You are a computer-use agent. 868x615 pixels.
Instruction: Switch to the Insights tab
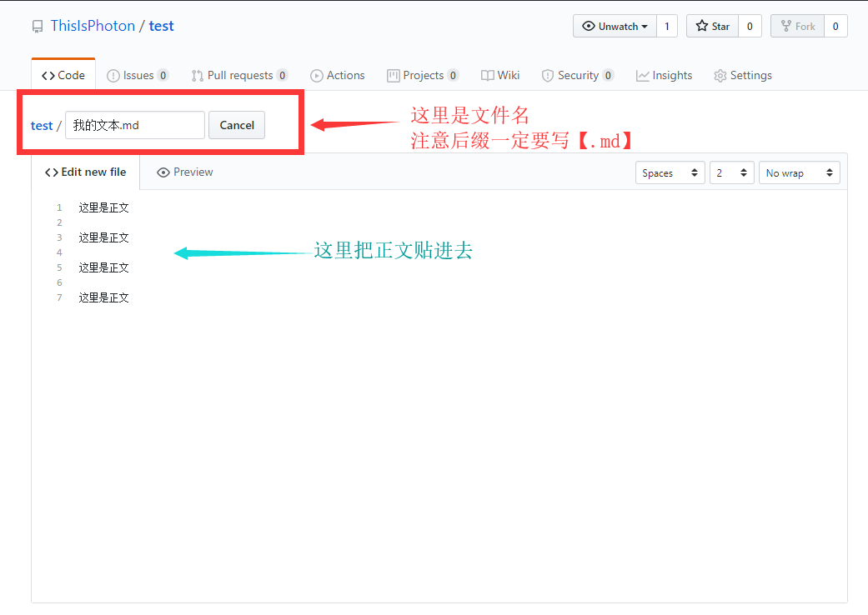tap(665, 75)
